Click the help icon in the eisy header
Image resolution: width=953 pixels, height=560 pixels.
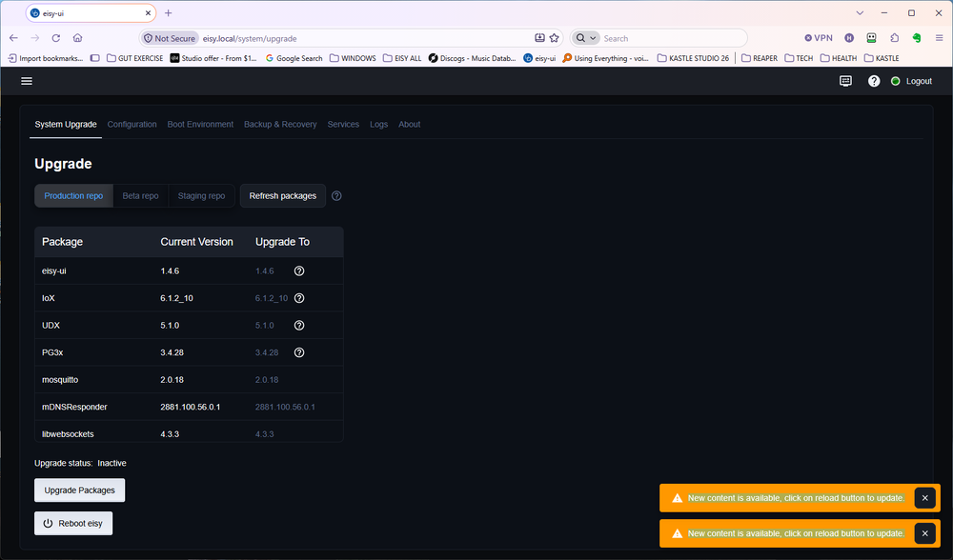click(873, 81)
